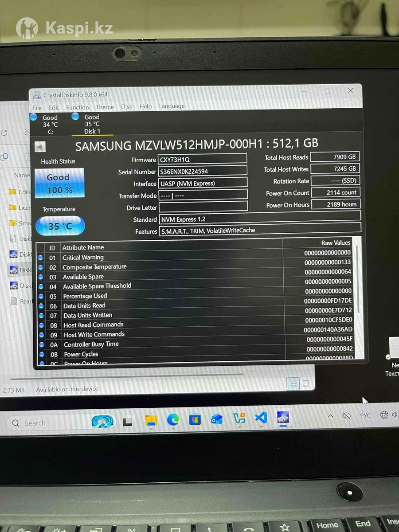399x532 pixels.
Task: Open the Theme menu
Action: click(x=105, y=107)
